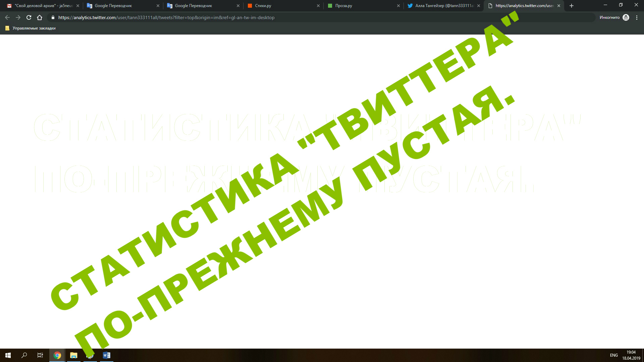Viewport: 644px width, 362px height.
Task: Open the Incognito profile indicator
Action: [614, 17]
